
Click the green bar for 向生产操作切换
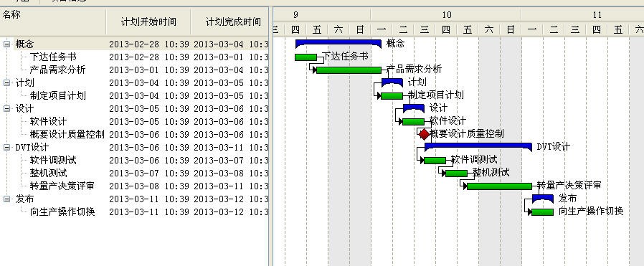pyautogui.click(x=543, y=212)
